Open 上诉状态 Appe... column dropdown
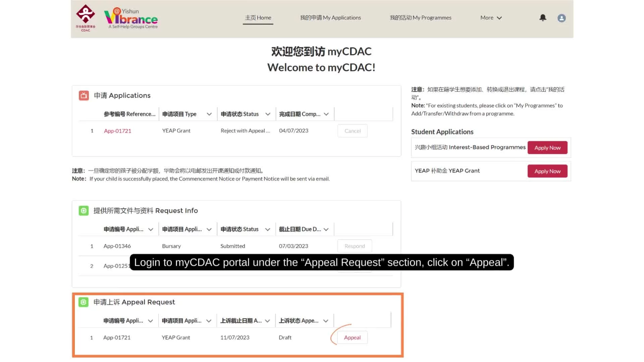 pyautogui.click(x=326, y=321)
